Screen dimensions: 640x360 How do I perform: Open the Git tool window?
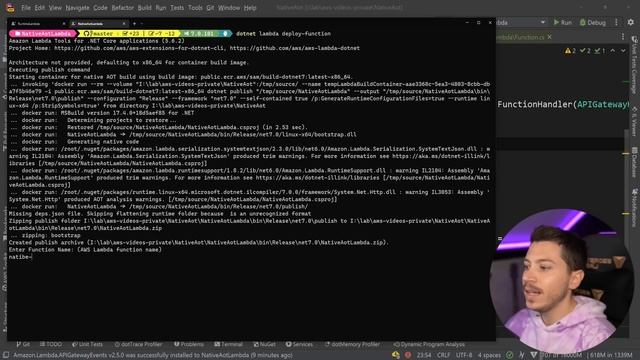coord(23,344)
